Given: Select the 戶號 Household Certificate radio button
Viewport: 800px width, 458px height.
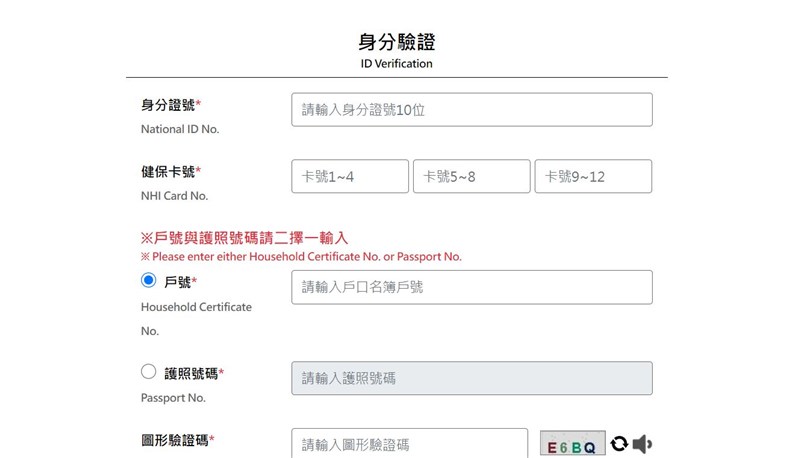Looking at the screenshot, I should 149,281.
